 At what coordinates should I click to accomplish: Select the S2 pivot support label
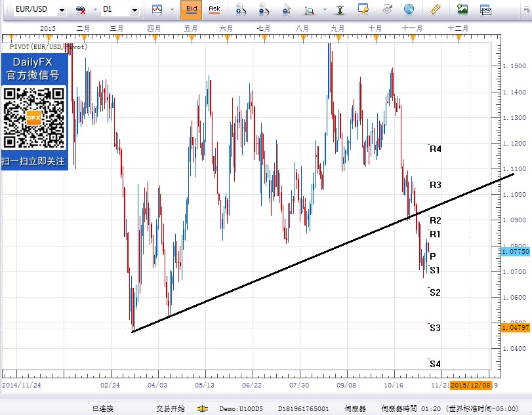[435, 292]
